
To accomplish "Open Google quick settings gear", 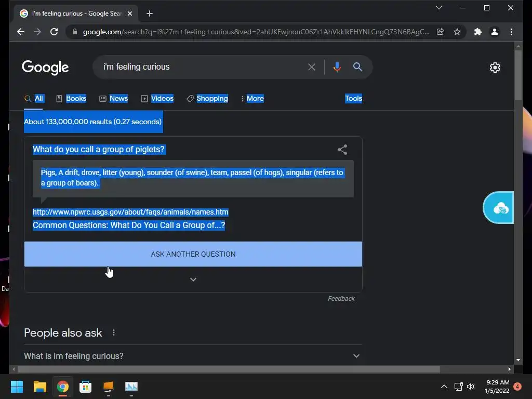I will (x=495, y=68).
